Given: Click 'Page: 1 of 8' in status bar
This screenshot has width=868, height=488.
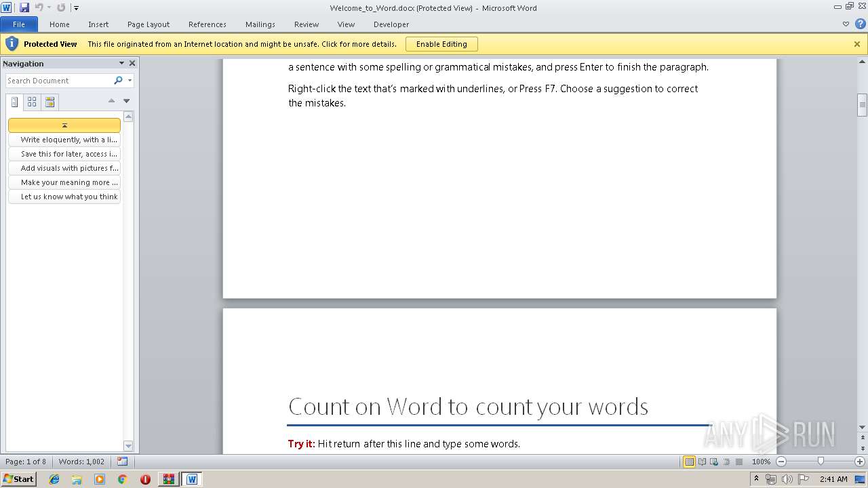Looking at the screenshot, I should [x=26, y=462].
